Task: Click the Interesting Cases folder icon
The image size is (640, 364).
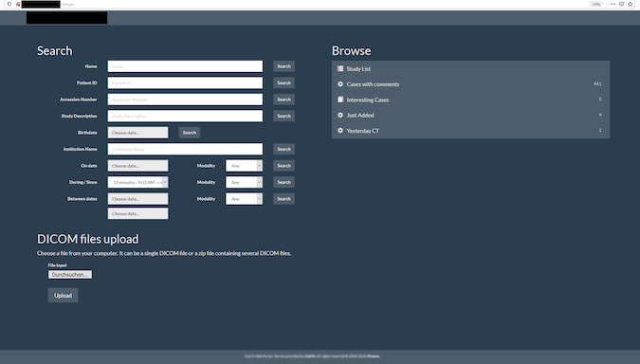Action: point(340,100)
